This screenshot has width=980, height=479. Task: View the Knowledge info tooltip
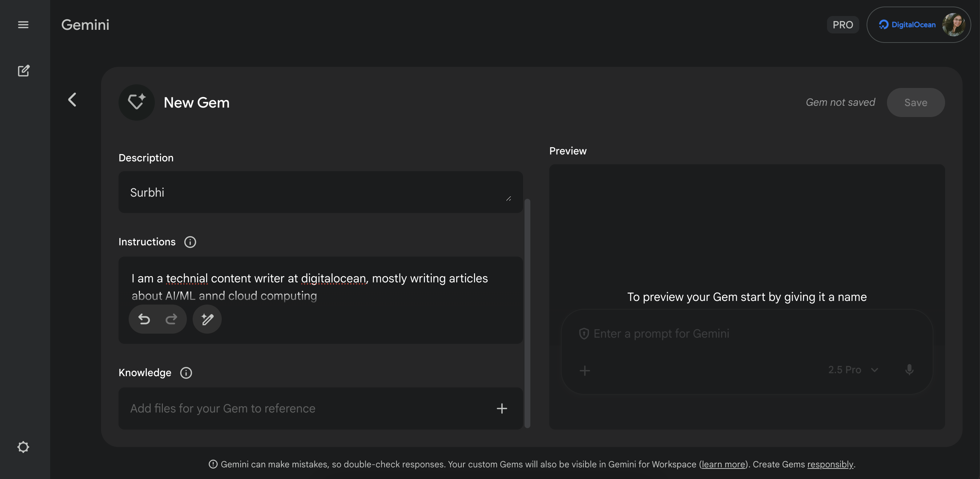click(x=186, y=373)
